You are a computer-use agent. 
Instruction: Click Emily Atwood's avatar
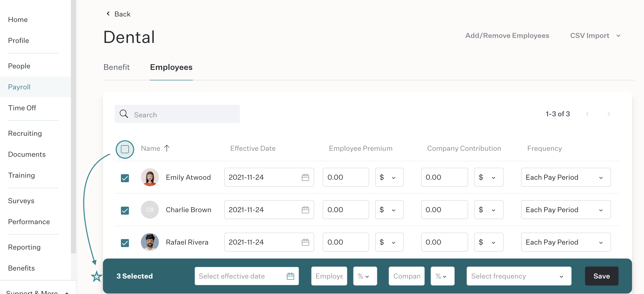(150, 177)
